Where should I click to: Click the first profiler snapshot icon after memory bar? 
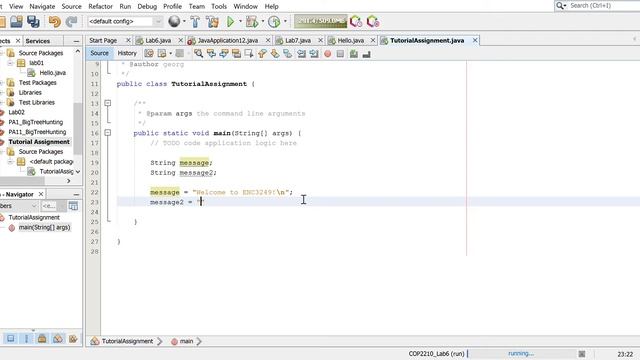tap(356, 21)
